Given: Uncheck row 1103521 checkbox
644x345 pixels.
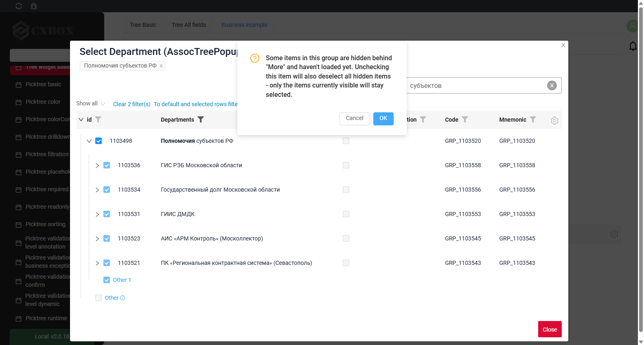Looking at the screenshot, I should (x=107, y=263).
